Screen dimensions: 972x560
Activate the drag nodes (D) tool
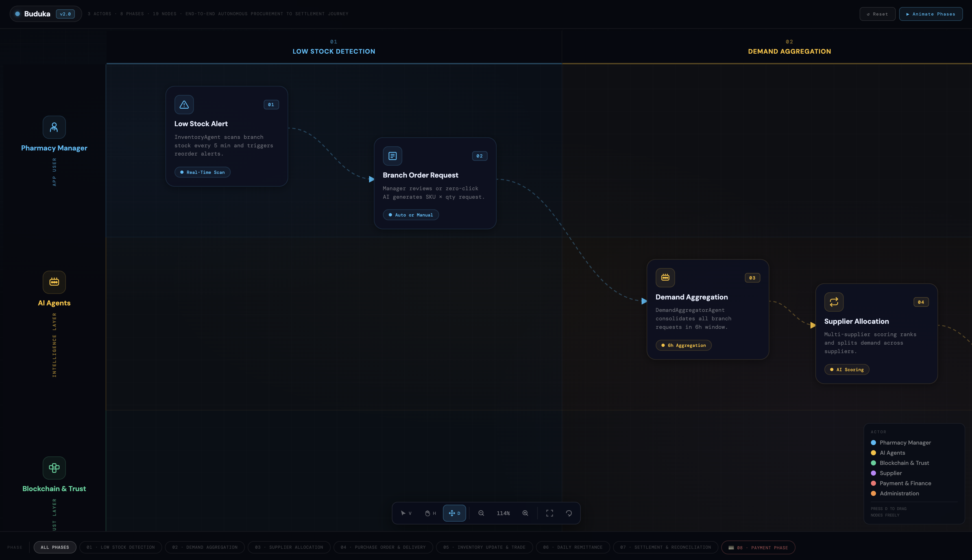454,513
